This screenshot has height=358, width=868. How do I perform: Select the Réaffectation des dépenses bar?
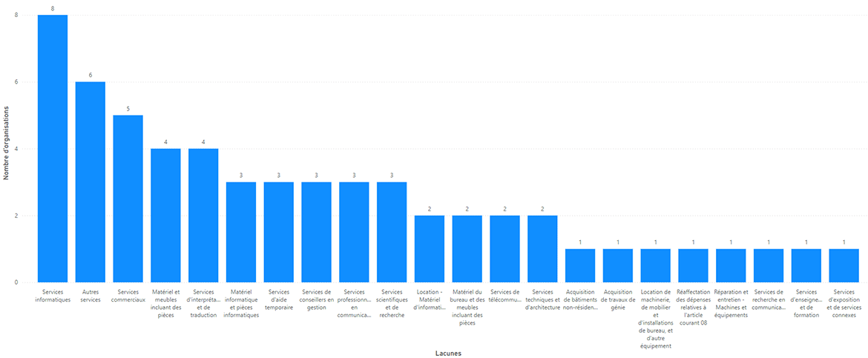point(693,265)
